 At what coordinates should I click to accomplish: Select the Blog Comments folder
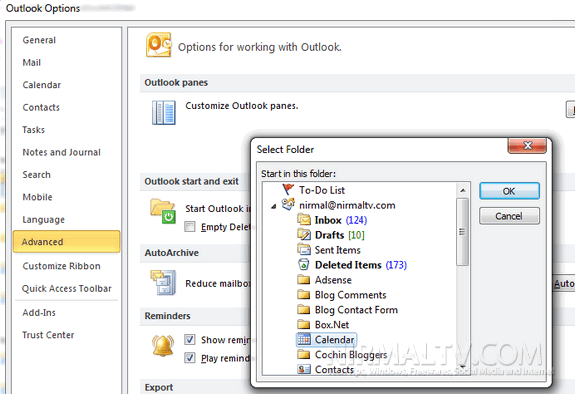coord(350,295)
